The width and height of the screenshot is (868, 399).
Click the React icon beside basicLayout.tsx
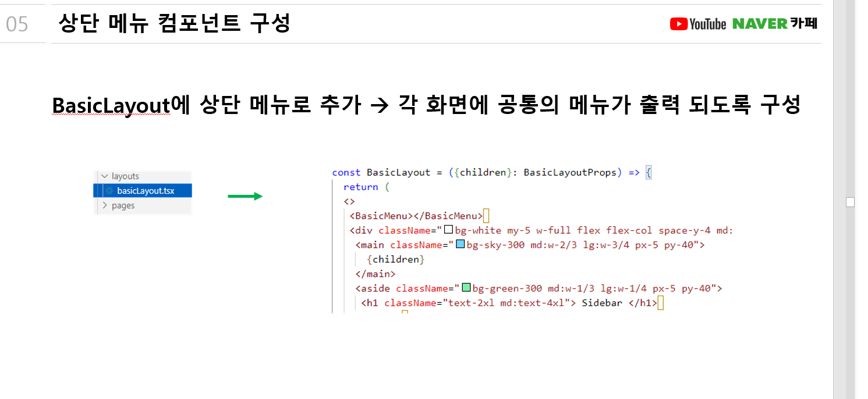point(109,191)
